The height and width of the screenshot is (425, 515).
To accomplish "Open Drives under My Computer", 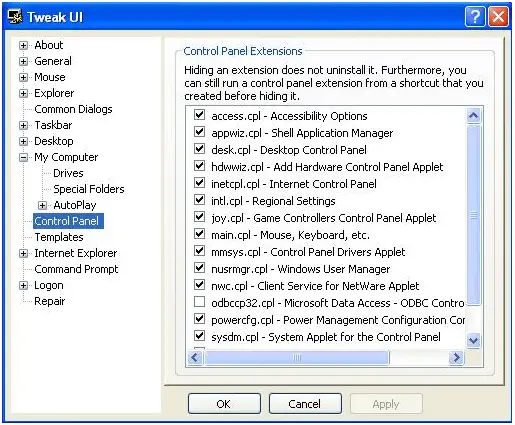I will [x=68, y=173].
